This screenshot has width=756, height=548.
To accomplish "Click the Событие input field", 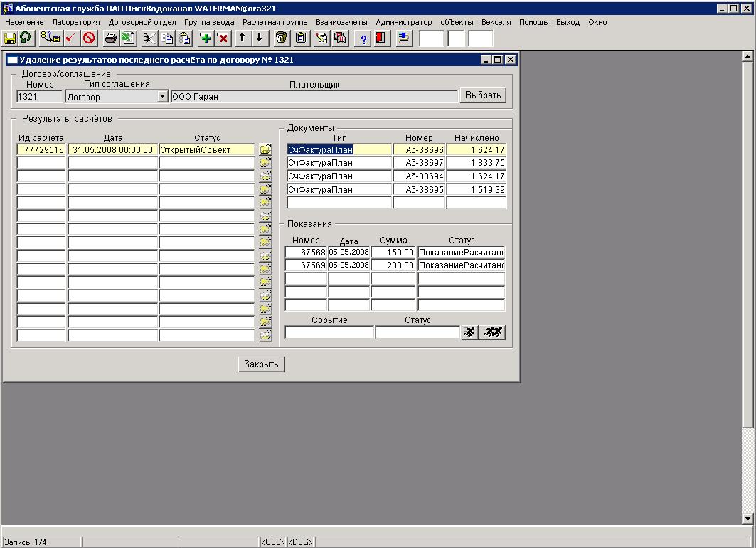I will (329, 332).
